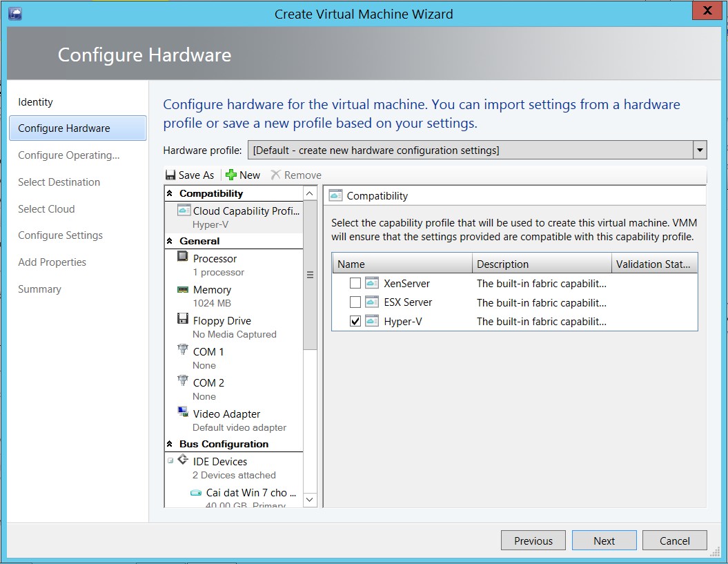728x564 pixels.
Task: Select the Memory icon in hardware list
Action: tap(182, 289)
